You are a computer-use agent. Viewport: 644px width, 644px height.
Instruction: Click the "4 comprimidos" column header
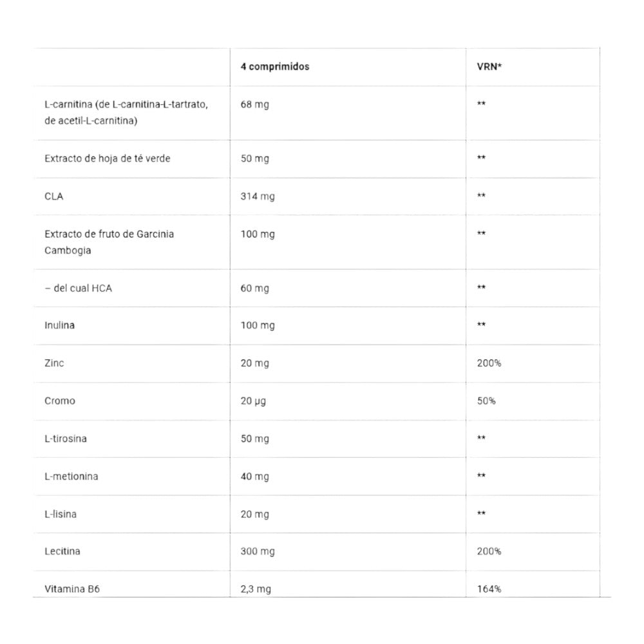click(x=275, y=67)
